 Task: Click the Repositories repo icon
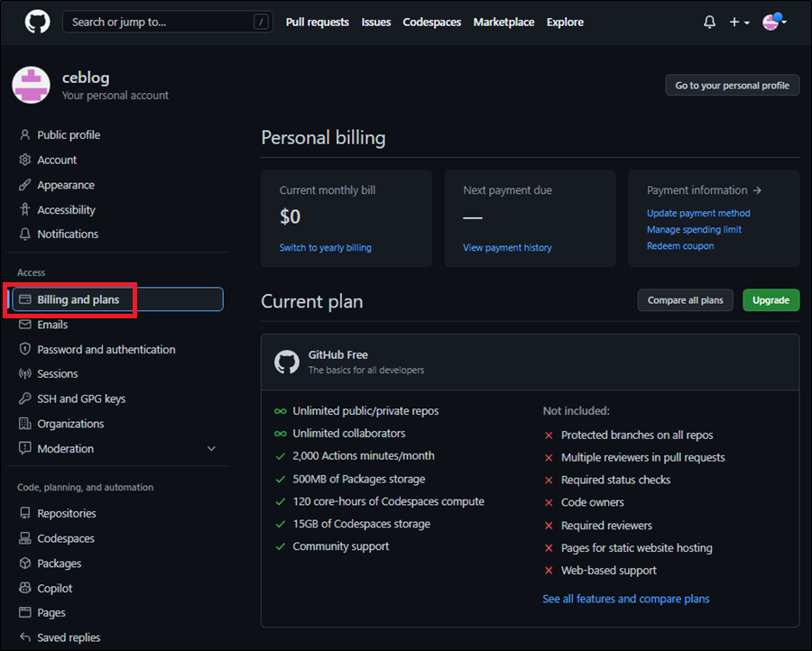[x=25, y=513]
